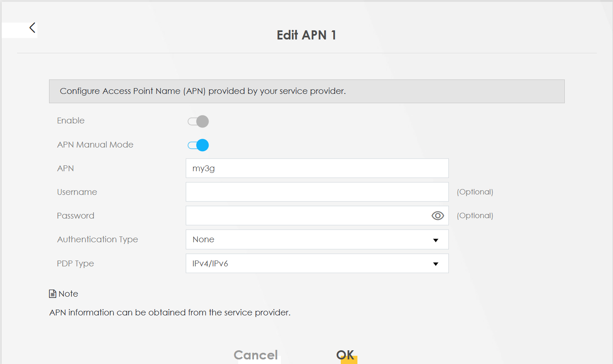
Task: Click the APN information note sentence
Action: click(x=170, y=312)
